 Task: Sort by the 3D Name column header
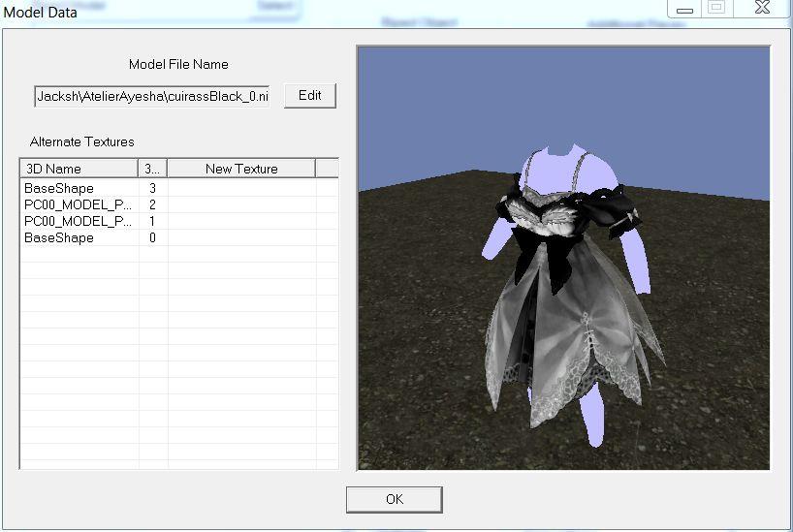point(79,169)
